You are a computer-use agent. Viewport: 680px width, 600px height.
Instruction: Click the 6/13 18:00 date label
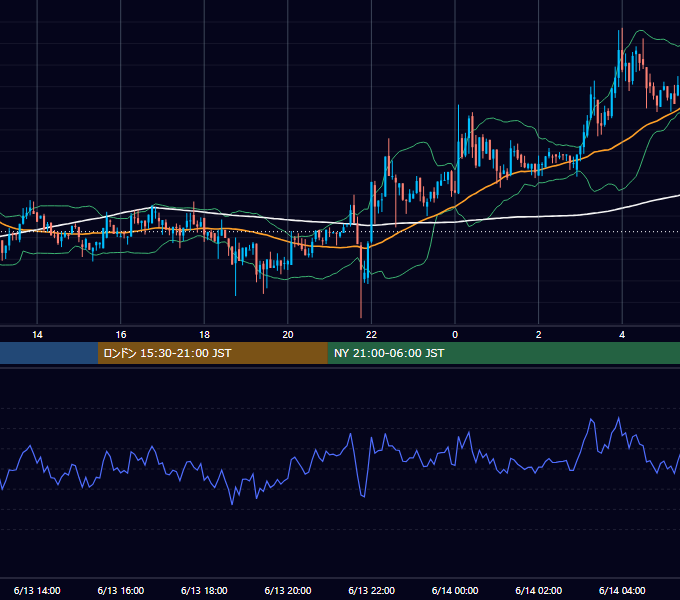tap(204, 590)
